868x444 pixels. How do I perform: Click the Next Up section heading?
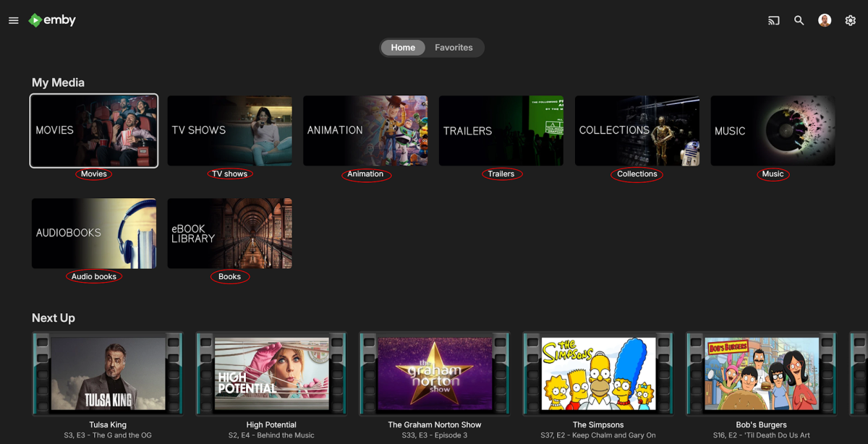54,318
